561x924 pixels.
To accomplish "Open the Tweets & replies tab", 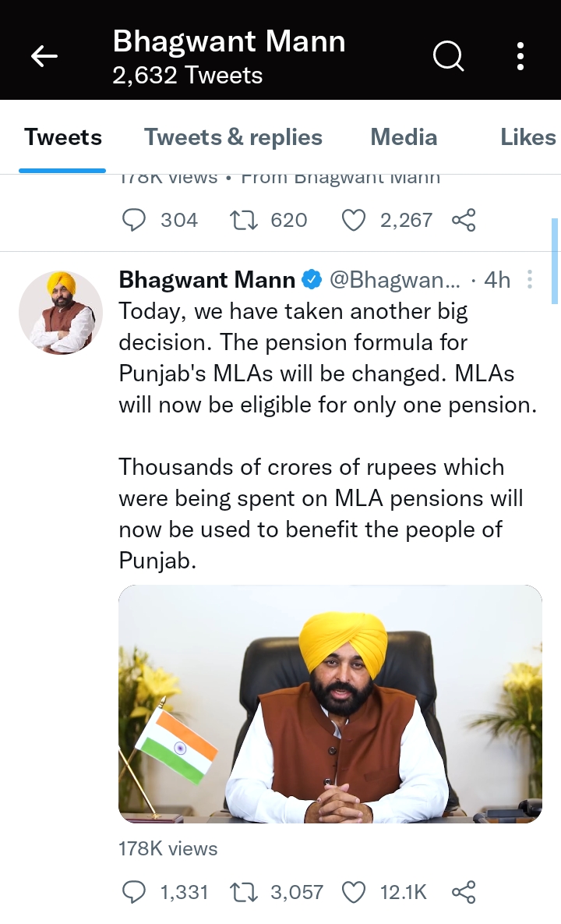I will tap(233, 137).
